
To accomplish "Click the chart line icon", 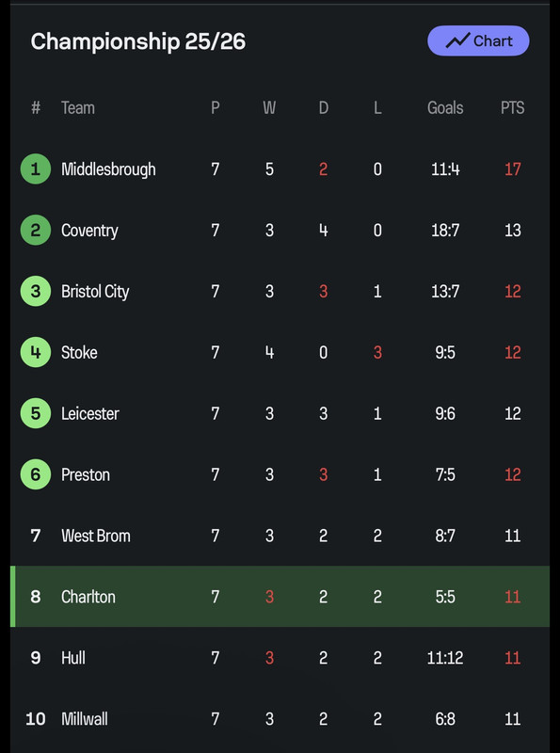I will (457, 40).
